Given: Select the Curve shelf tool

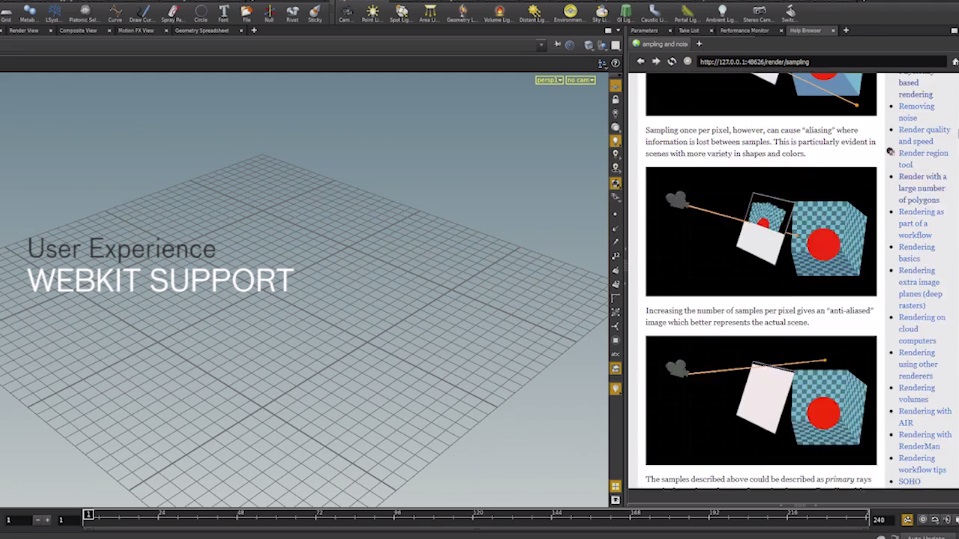Looking at the screenshot, I should pos(115,12).
